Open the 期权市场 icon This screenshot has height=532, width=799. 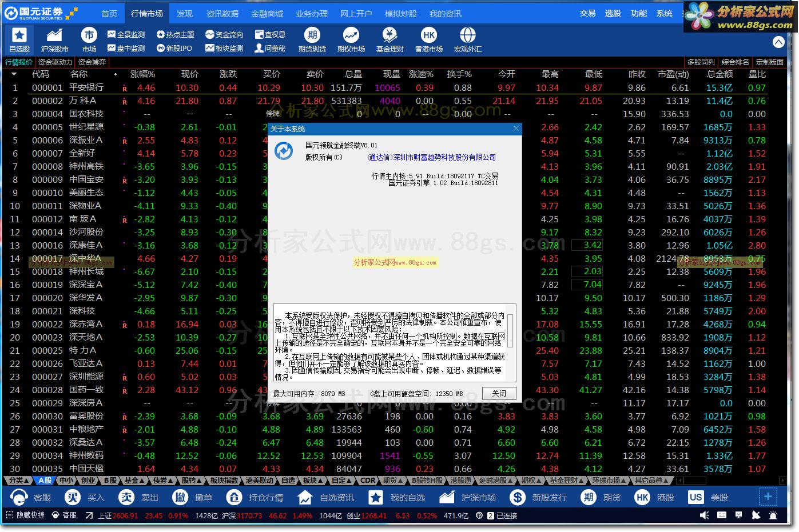point(351,40)
